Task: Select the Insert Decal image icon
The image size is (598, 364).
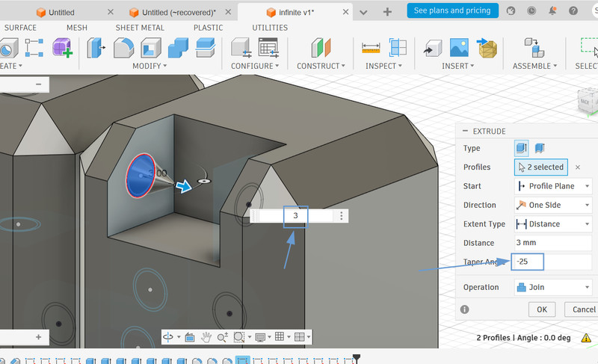Action: (460, 48)
